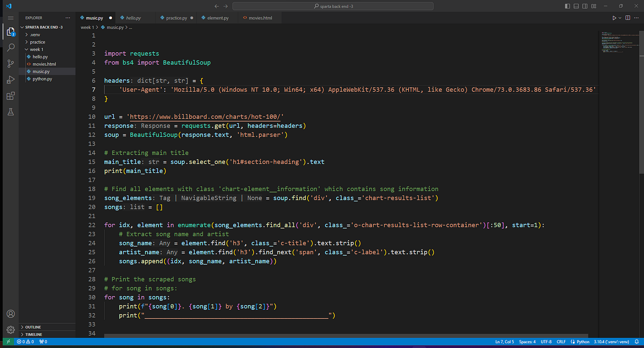The image size is (644, 348).
Task: Toggle the Primary Side Bar visibility
Action: tap(567, 5)
